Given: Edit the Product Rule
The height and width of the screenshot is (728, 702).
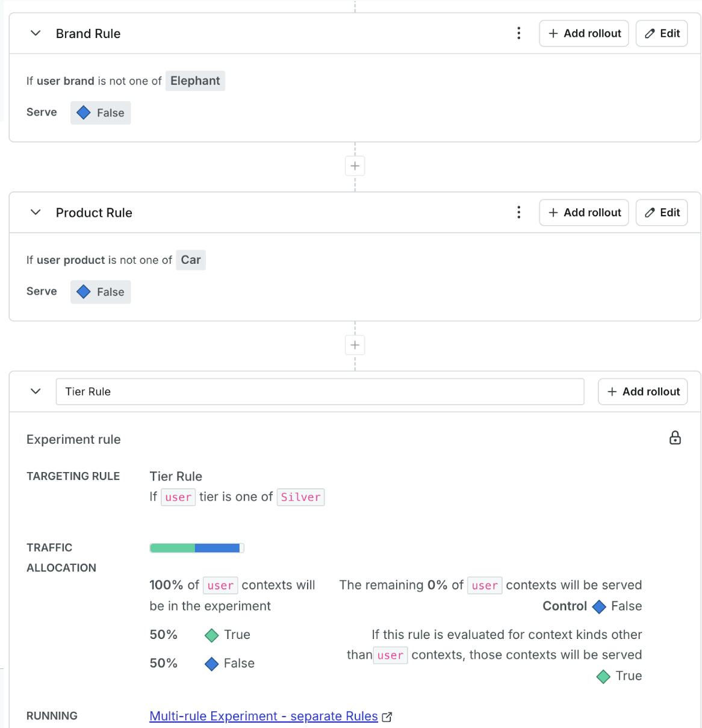Looking at the screenshot, I should 662,213.
